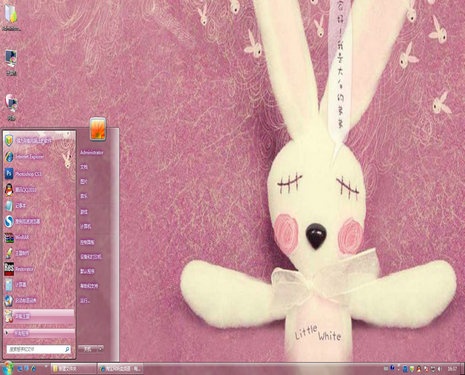The image size is (465, 375).
Task: Open the volume speaker tray icon
Action: click(439, 369)
